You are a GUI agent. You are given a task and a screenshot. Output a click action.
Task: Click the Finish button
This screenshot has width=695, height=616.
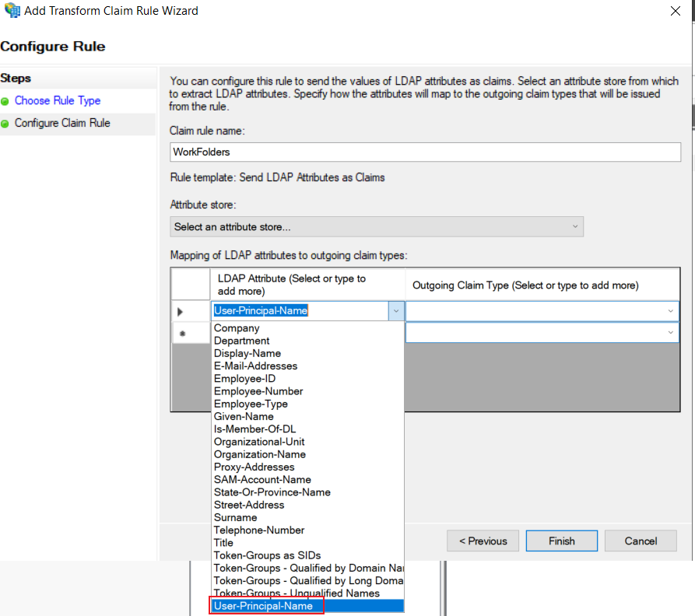click(x=562, y=541)
